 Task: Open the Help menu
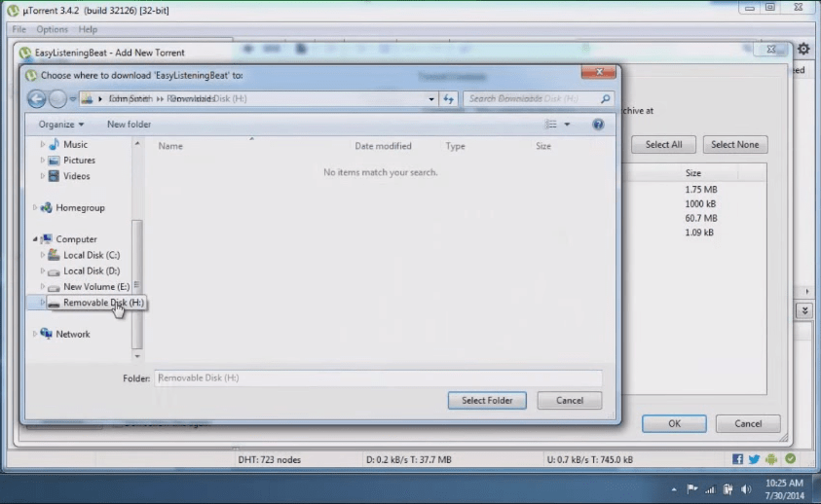click(88, 29)
